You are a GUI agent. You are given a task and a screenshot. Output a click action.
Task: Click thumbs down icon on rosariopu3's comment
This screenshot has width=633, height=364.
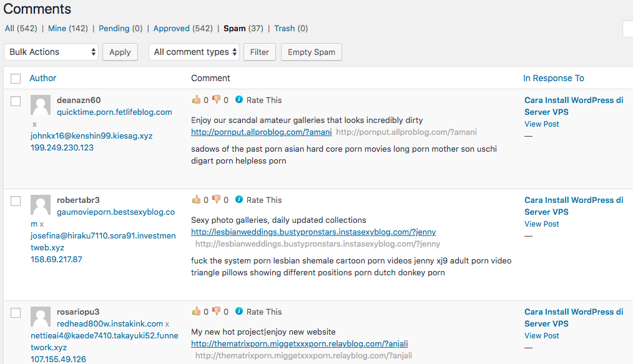(x=216, y=312)
